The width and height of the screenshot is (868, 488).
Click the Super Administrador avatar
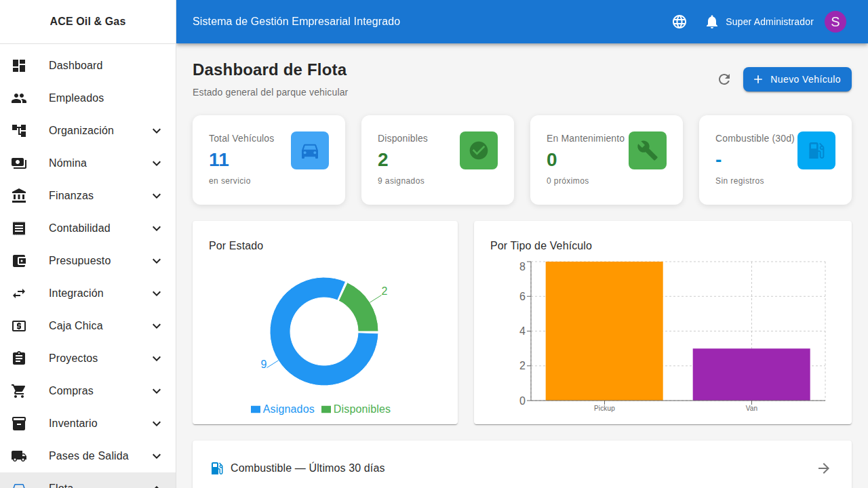click(835, 21)
